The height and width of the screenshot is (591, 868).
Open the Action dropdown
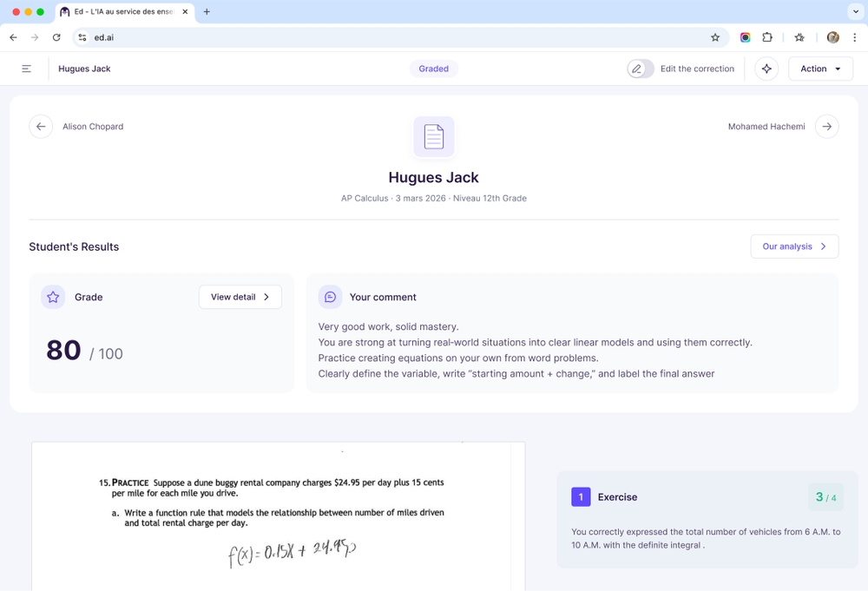tap(820, 69)
